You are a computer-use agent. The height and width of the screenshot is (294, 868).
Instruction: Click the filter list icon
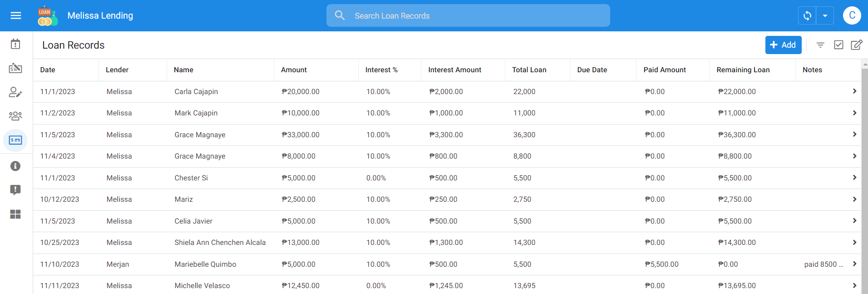coord(820,45)
